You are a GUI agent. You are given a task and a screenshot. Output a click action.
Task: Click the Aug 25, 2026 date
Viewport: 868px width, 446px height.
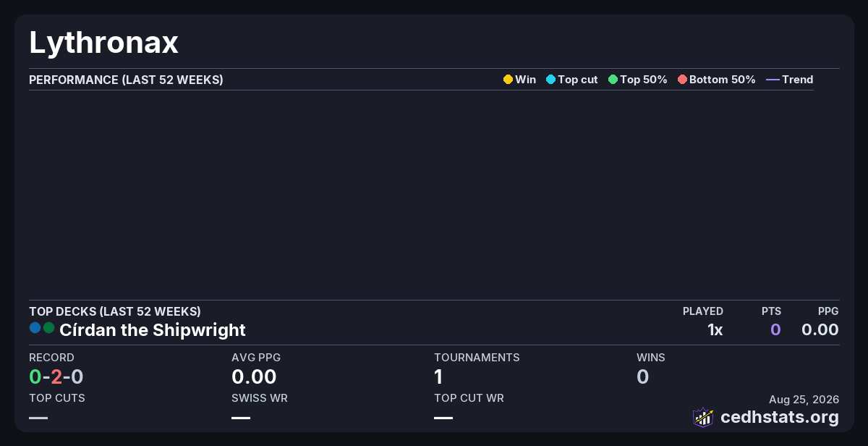tap(804, 399)
